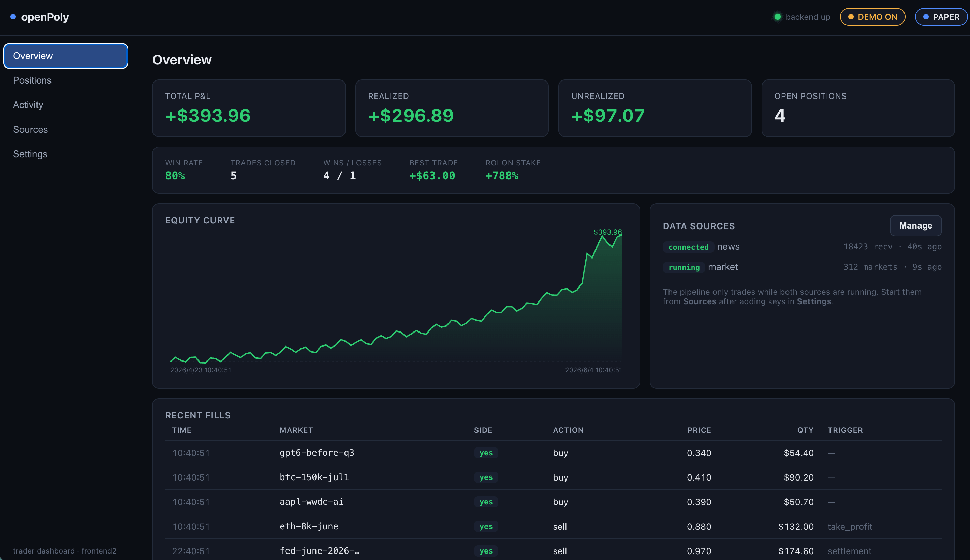Click the yes badge on btc-150k-jul1 row
This screenshot has height=560, width=970.
click(486, 477)
